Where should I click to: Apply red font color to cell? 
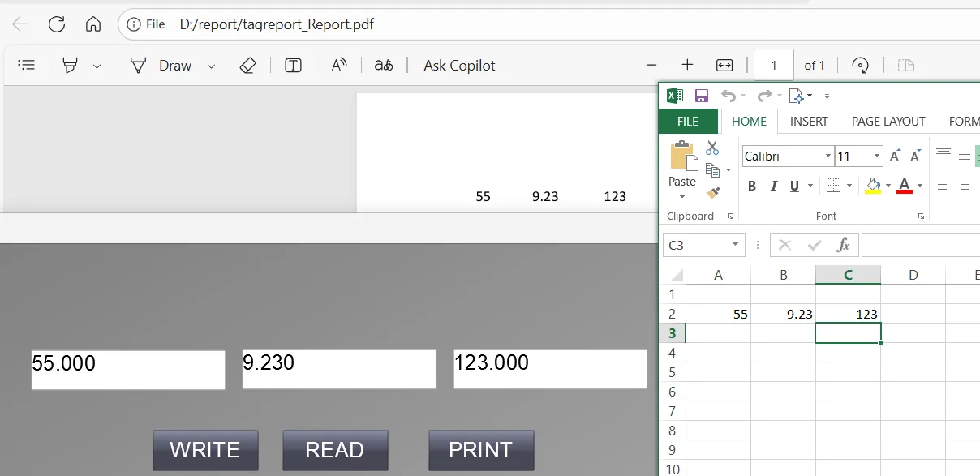tap(905, 186)
